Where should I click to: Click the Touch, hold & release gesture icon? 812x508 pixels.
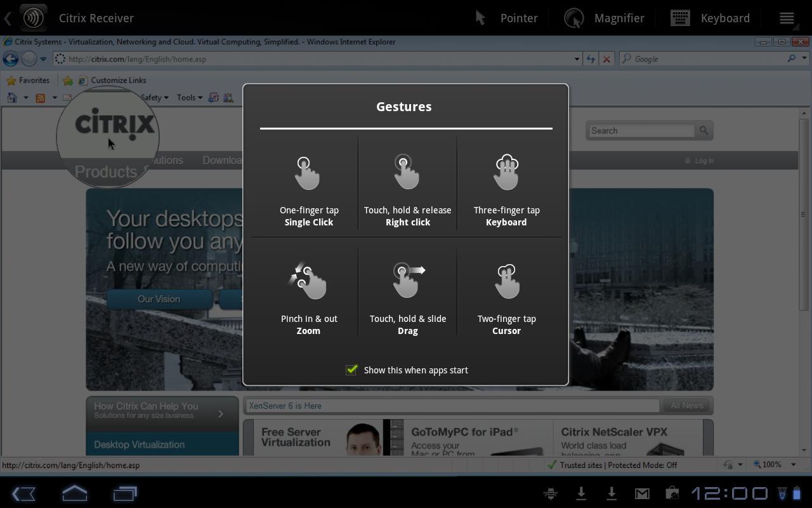click(x=407, y=171)
